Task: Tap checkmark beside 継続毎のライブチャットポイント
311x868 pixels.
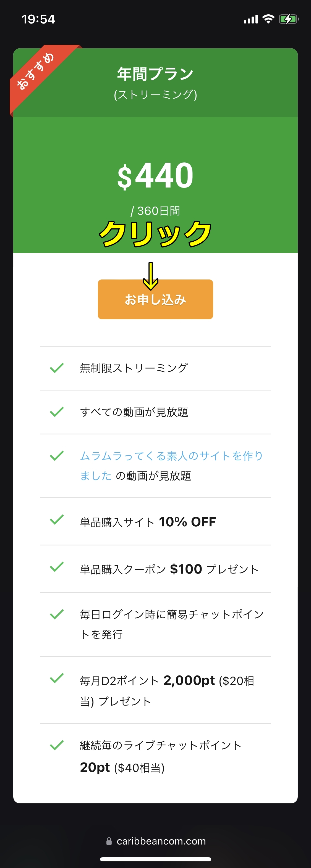Action: 57,745
